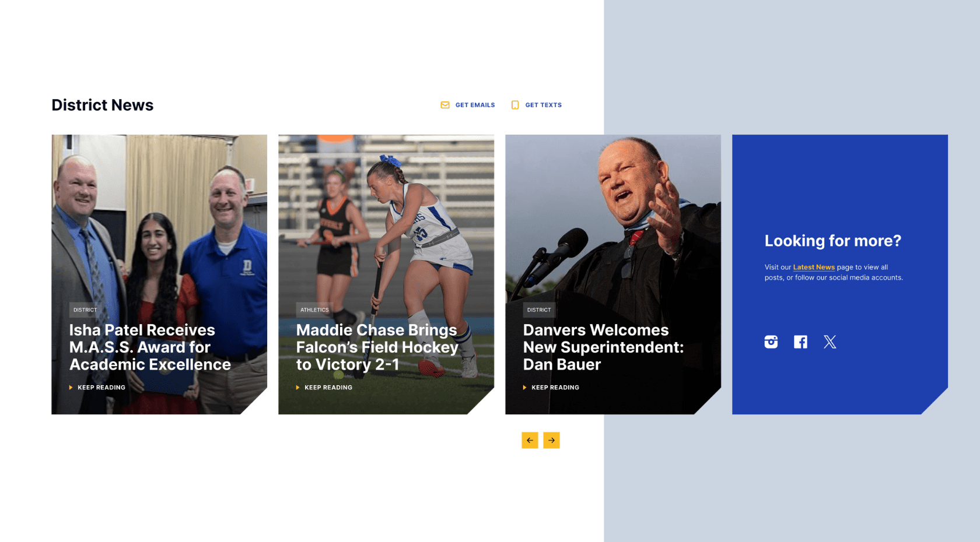Viewport: 980px width, 542px height.
Task: Open the Instagram social media icon
Action: point(771,342)
